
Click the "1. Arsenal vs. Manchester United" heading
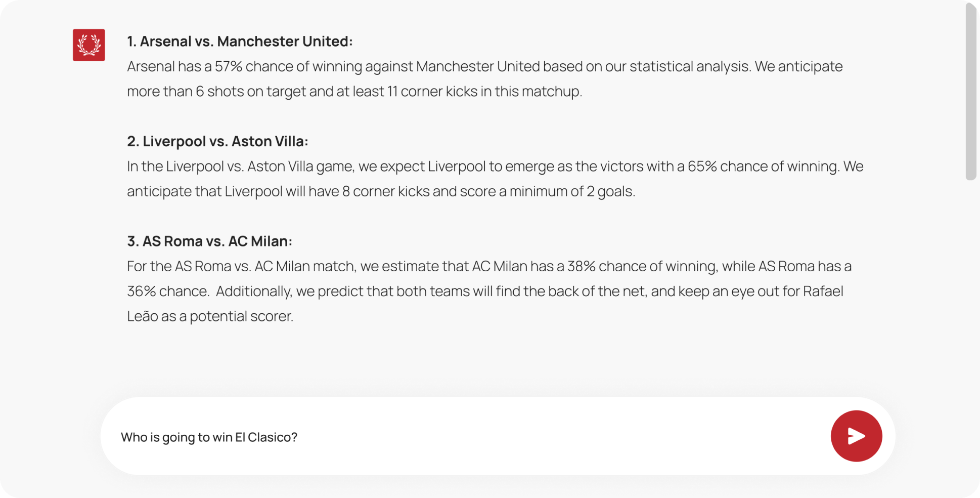coord(240,41)
